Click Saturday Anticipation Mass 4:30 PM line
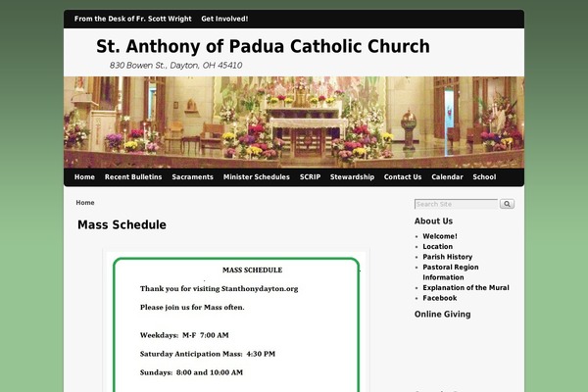The width and height of the screenshot is (588, 392). 208,354
